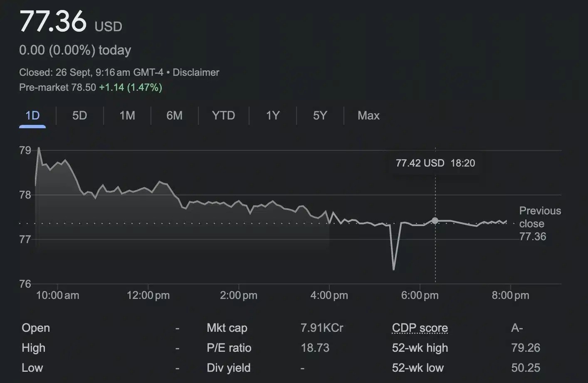The height and width of the screenshot is (383, 588).
Task: Open the 1M time range tab
Action: (x=127, y=116)
